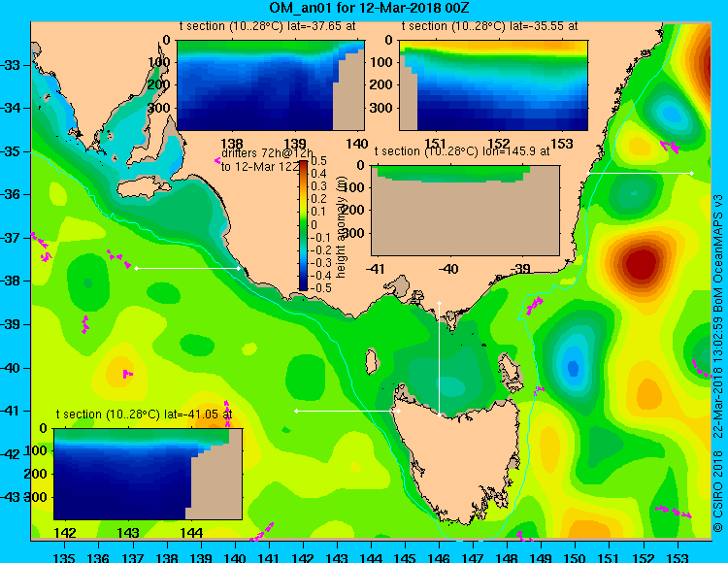Click the 'to 12-Mar 12Z' legend text
This screenshot has width=728, height=563.
point(260,167)
